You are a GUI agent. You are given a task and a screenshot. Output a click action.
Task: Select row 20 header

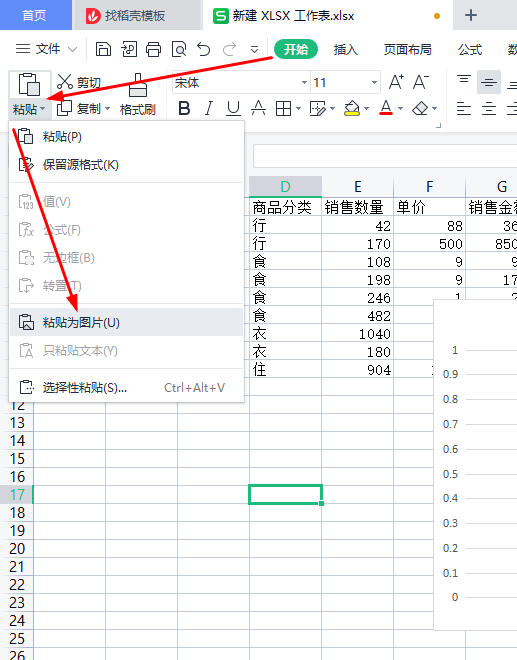[17, 548]
